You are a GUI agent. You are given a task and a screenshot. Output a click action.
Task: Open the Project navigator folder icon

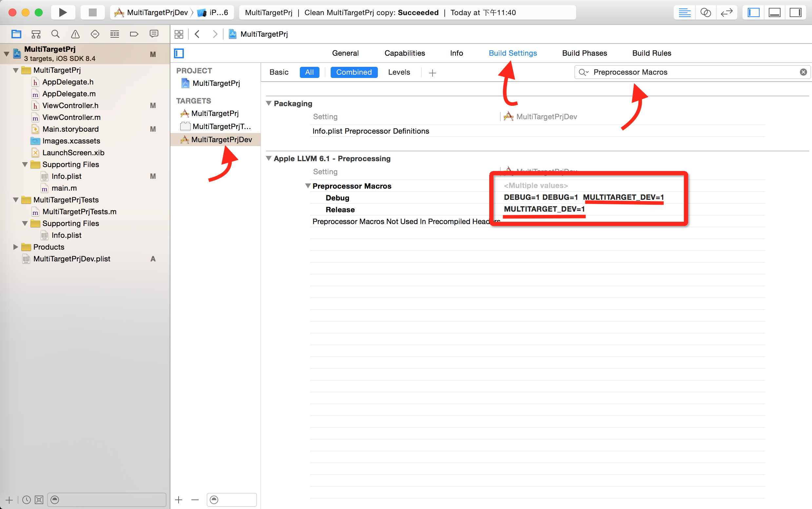[16, 34]
